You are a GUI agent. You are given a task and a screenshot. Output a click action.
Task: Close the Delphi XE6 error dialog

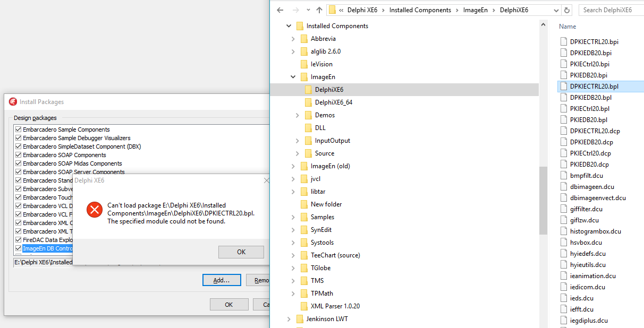coord(267,180)
